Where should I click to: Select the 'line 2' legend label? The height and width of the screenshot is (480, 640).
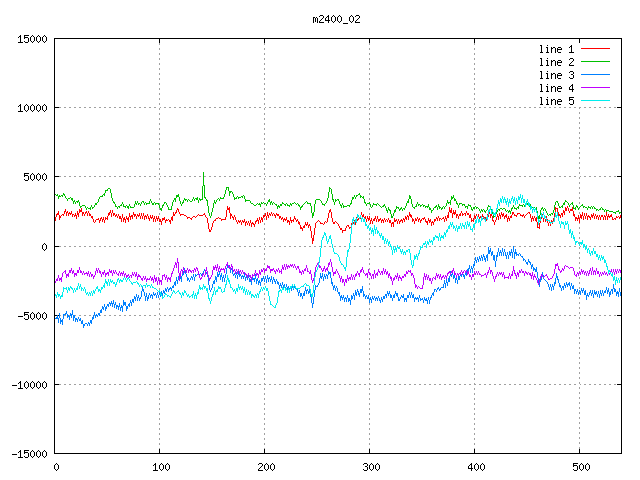pos(557,62)
